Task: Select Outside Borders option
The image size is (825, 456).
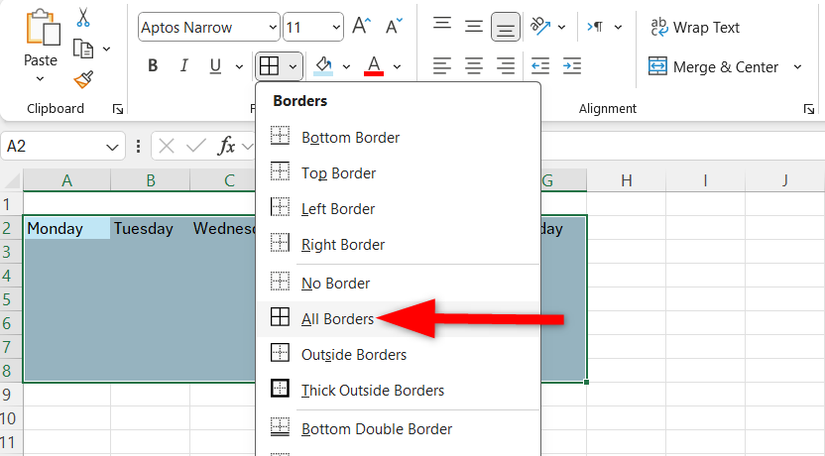Action: point(398,354)
